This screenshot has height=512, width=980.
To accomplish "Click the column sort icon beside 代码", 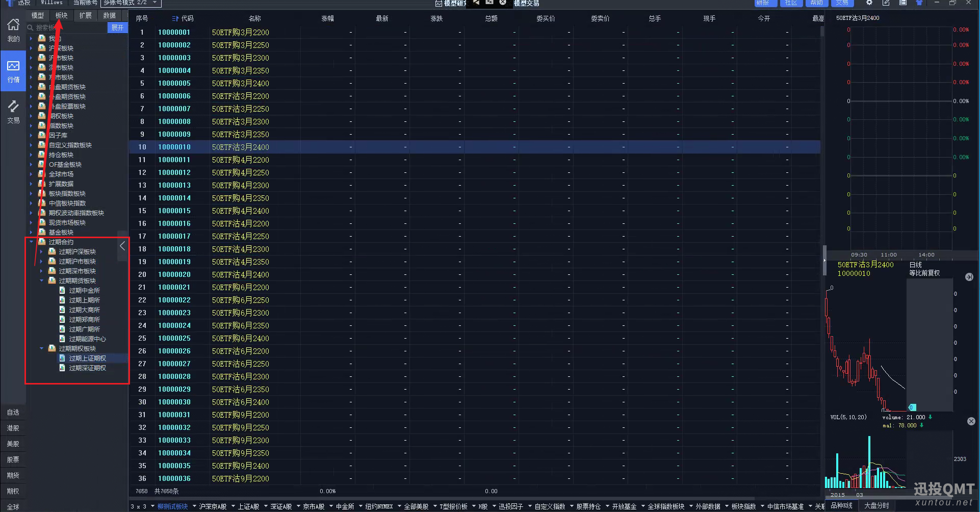I will coord(175,18).
